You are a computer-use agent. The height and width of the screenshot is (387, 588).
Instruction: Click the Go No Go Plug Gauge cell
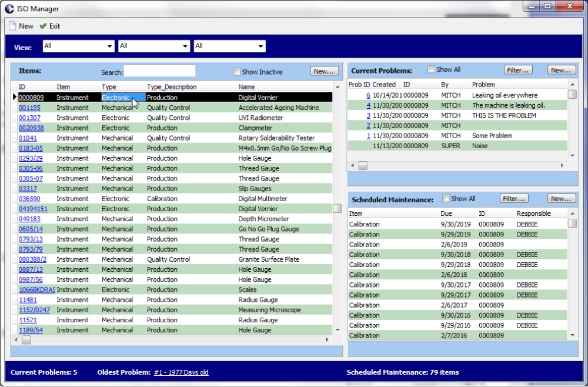tap(269, 229)
